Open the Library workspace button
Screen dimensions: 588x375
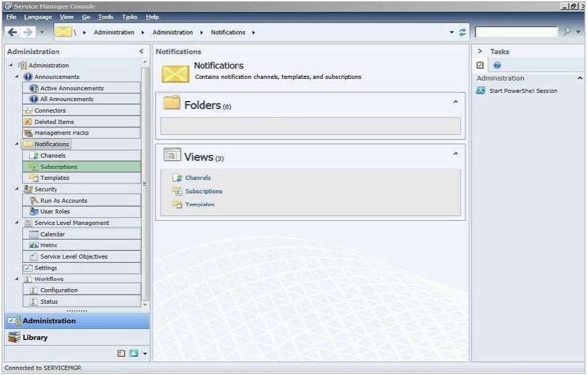(77, 338)
